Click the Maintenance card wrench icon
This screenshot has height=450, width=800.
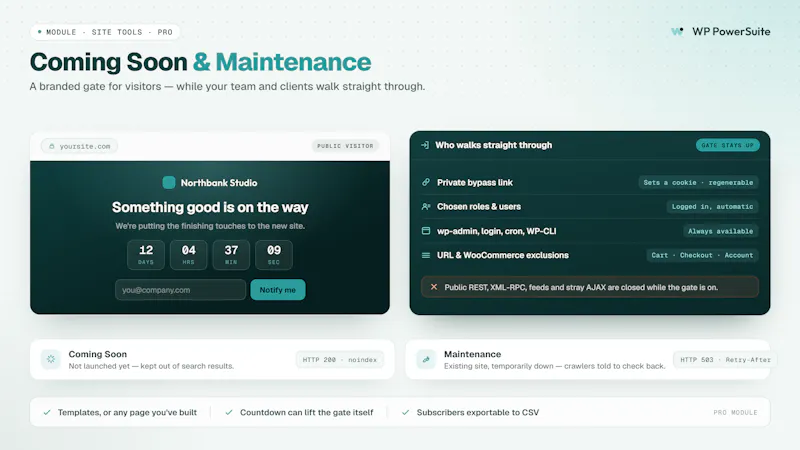[426, 359]
